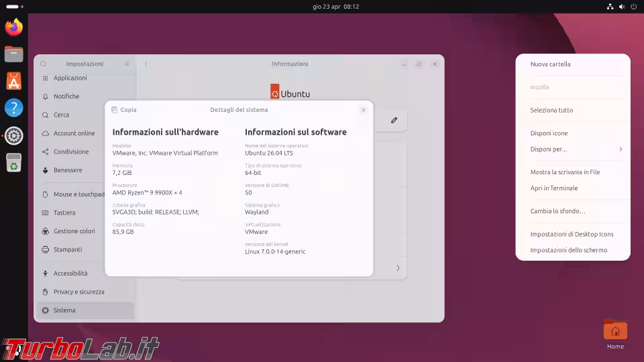Click the date and time clock in top bar
Viewport: 644px width, 362px height.
coord(335,7)
